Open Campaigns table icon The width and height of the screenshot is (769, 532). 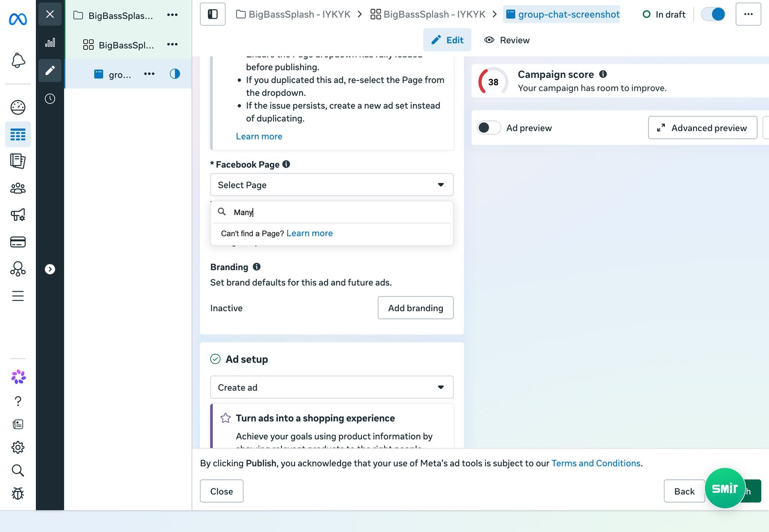[18, 135]
